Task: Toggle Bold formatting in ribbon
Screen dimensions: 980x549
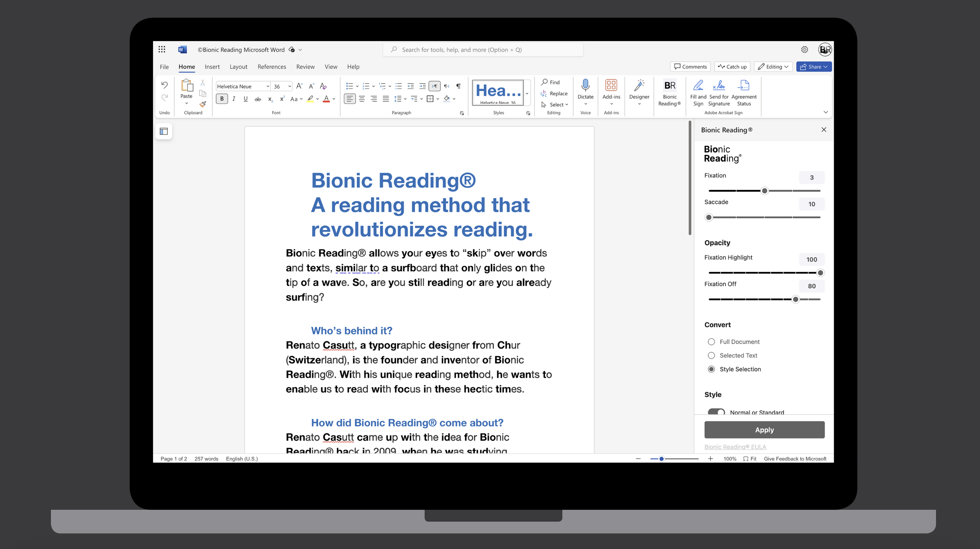Action: [222, 99]
